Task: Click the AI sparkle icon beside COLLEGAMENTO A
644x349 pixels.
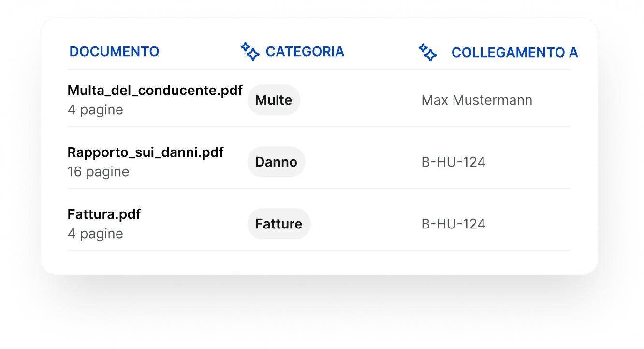Action: (428, 51)
